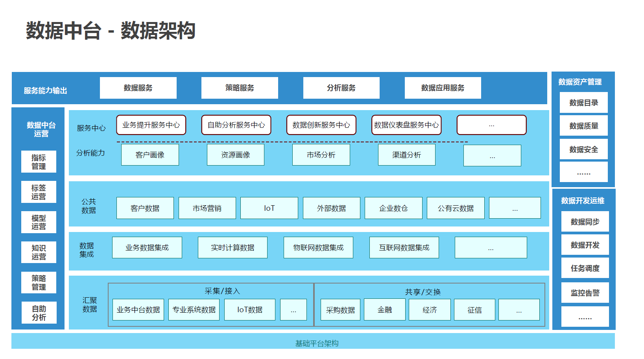Click the 数据服务 box
This screenshot has width=644, height=359.
click(x=138, y=88)
